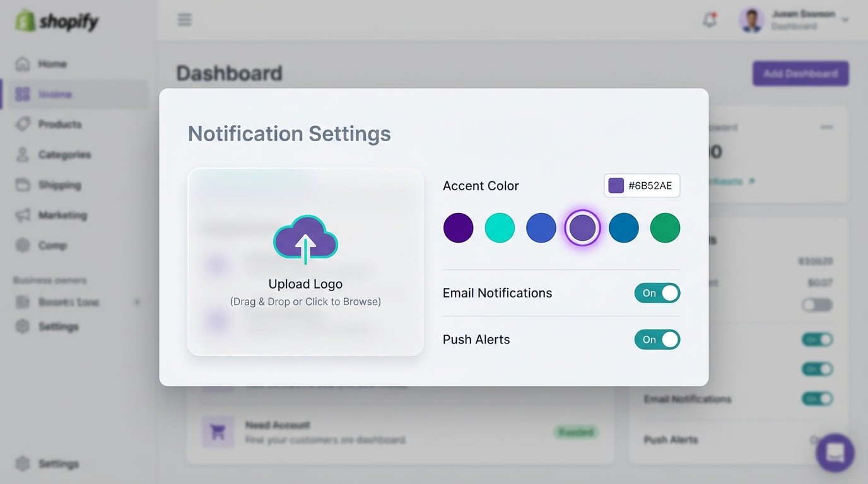Click the Add Dashboard button
The image size is (868, 484).
tap(800, 73)
